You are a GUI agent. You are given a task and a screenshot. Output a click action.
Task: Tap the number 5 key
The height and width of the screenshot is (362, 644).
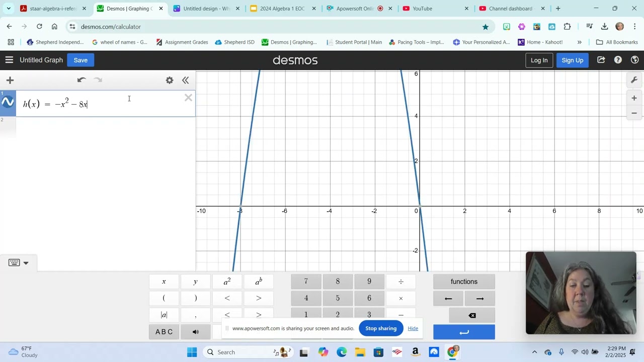[338, 298]
